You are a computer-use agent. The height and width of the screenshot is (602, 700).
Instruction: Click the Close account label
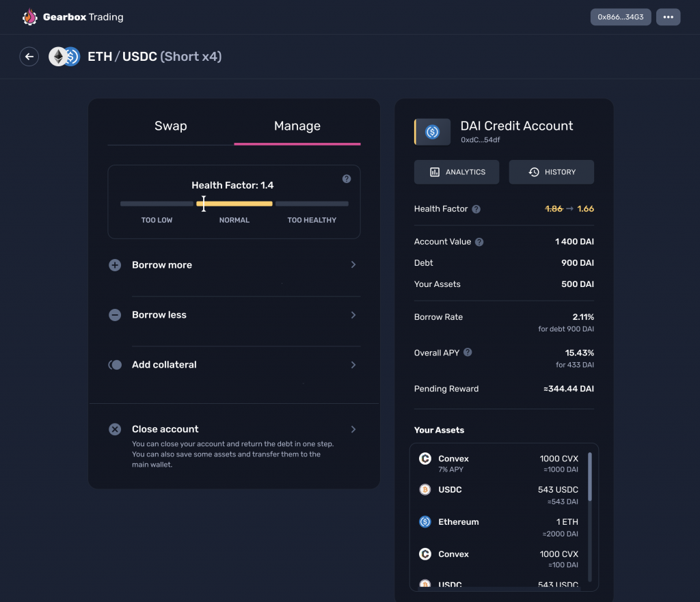pos(165,429)
